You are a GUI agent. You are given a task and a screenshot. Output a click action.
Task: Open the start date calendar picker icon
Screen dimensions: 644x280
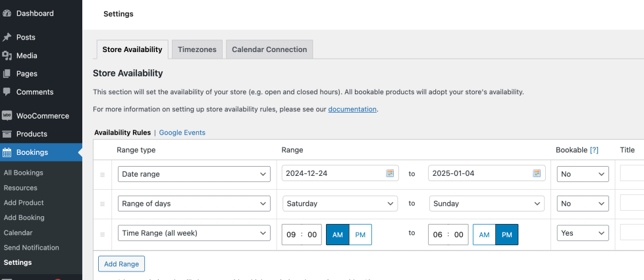click(x=390, y=174)
